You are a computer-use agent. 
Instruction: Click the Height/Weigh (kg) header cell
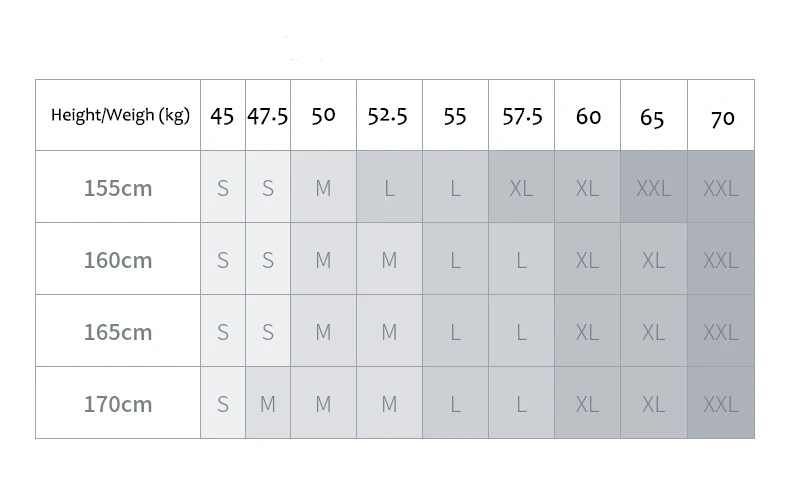click(118, 115)
